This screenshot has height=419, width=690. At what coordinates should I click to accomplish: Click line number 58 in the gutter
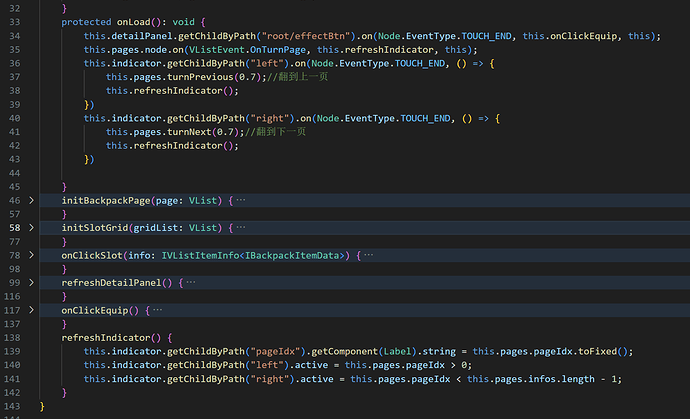tap(15, 228)
